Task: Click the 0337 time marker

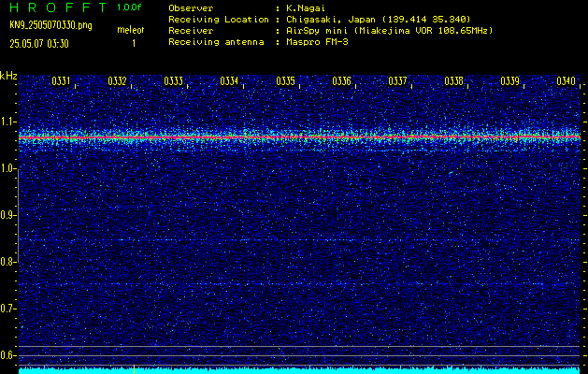Action: (397, 81)
